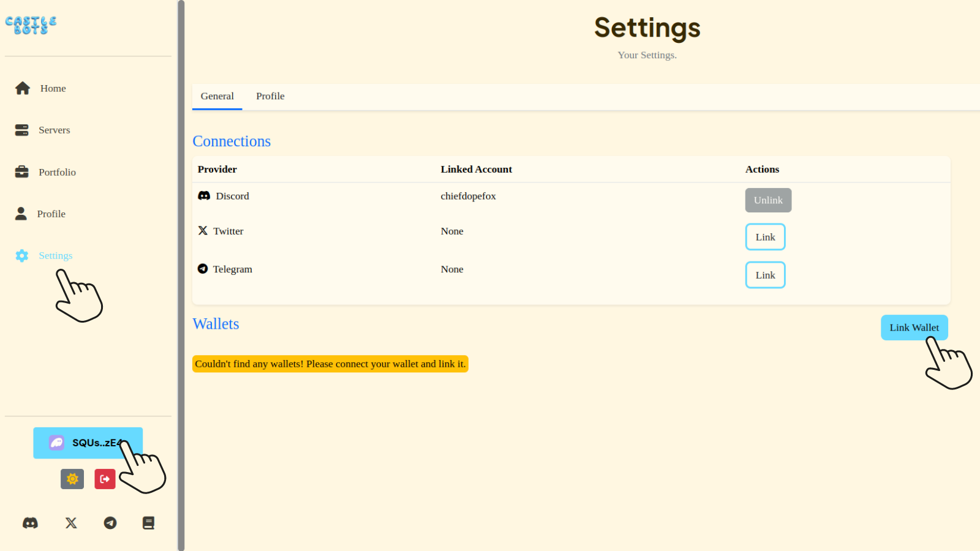Screen dimensions: 980x551
Task: Click the Castle Bots logo
Action: [31, 25]
